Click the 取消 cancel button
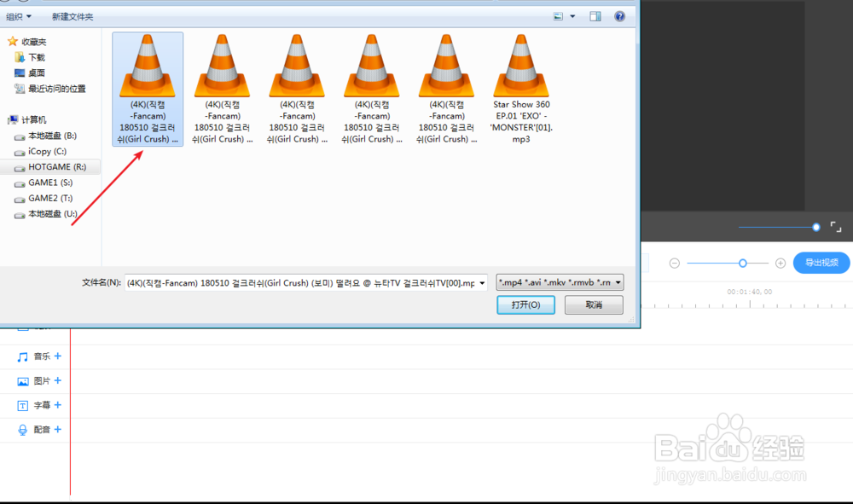The height and width of the screenshot is (504, 853). 594,305
